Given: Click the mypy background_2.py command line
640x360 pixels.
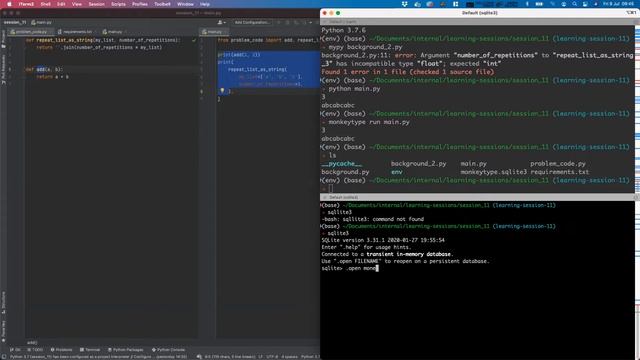Looking at the screenshot, I should coord(365,47).
